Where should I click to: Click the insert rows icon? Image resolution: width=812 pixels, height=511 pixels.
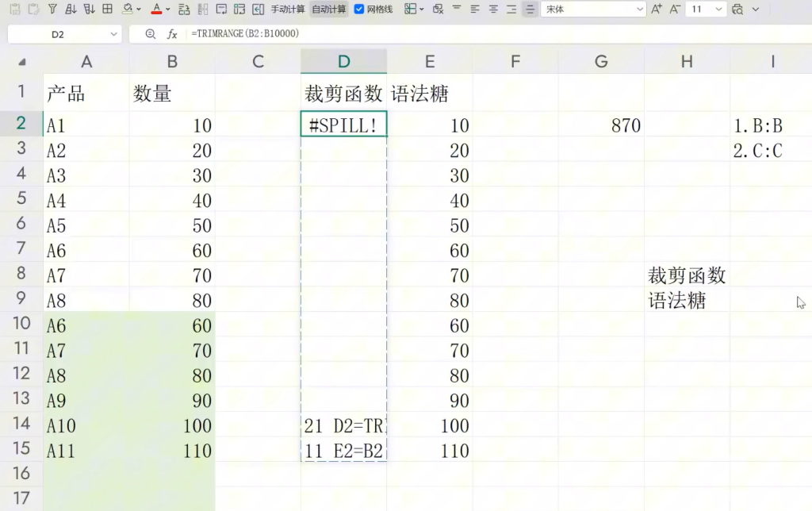pos(184,10)
